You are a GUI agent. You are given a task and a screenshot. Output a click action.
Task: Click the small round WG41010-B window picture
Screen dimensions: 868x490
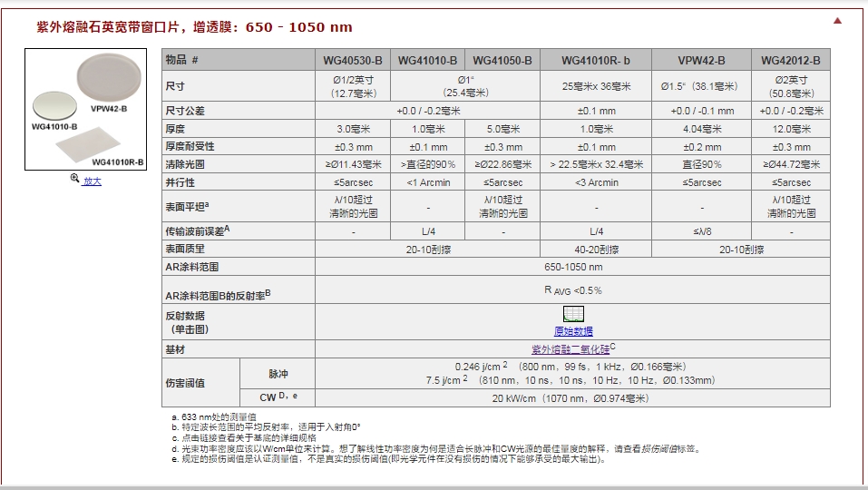(x=57, y=106)
